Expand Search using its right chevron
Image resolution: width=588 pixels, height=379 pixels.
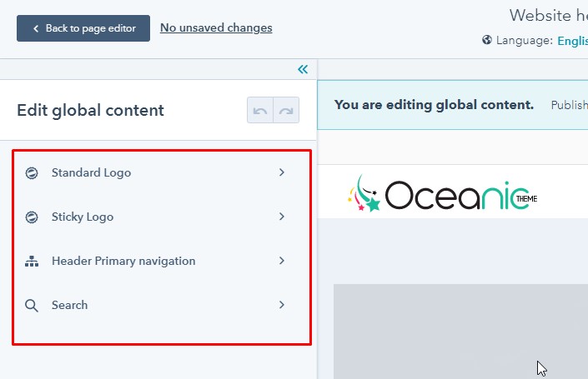[x=282, y=305]
